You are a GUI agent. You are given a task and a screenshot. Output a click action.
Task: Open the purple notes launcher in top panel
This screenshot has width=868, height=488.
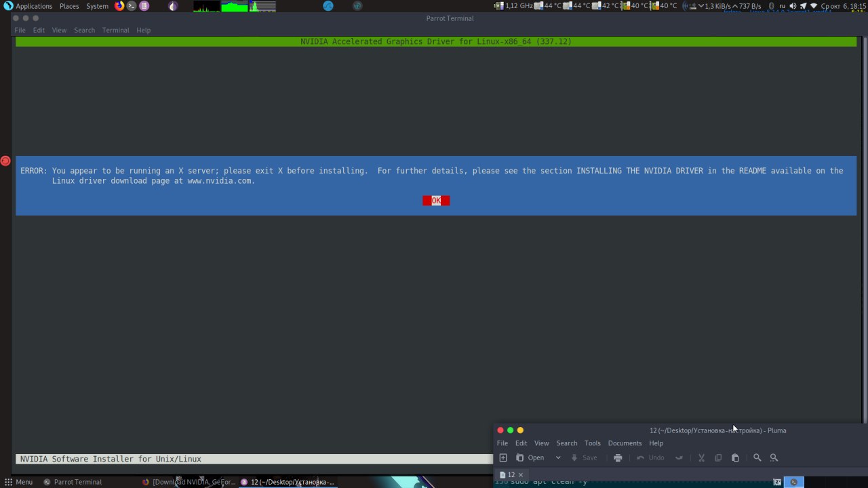(x=144, y=6)
